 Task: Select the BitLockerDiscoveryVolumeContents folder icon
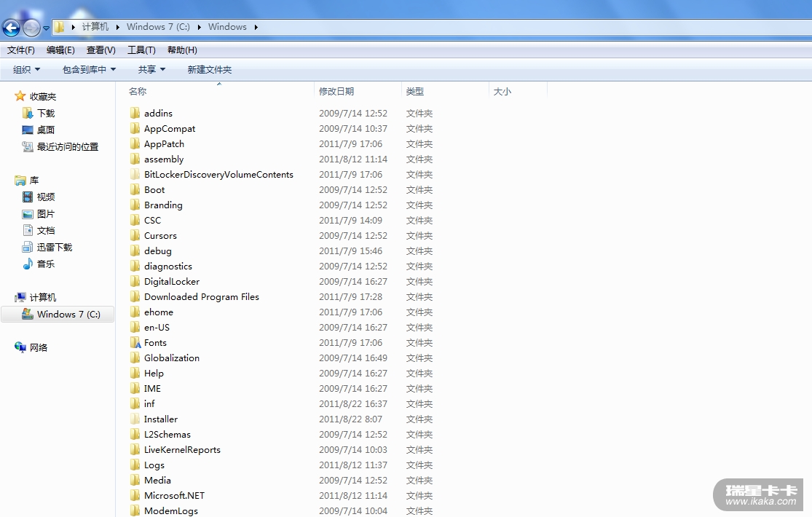point(135,174)
